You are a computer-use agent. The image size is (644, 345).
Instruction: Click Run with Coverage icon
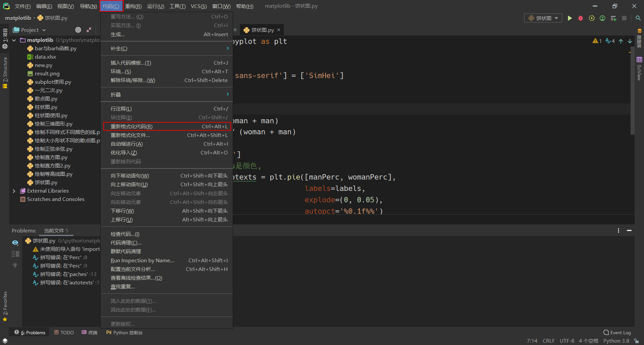(592, 18)
